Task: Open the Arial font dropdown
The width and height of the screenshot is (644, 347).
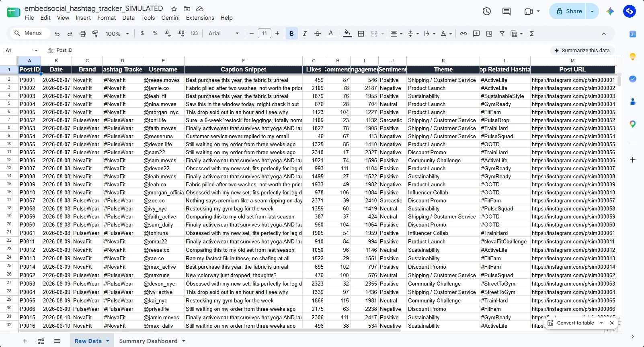Action: [224, 34]
